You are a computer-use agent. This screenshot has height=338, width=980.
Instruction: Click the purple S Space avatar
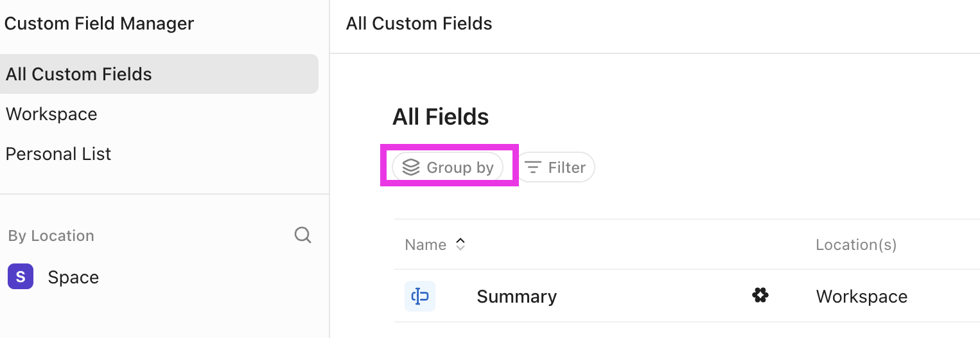click(x=21, y=277)
